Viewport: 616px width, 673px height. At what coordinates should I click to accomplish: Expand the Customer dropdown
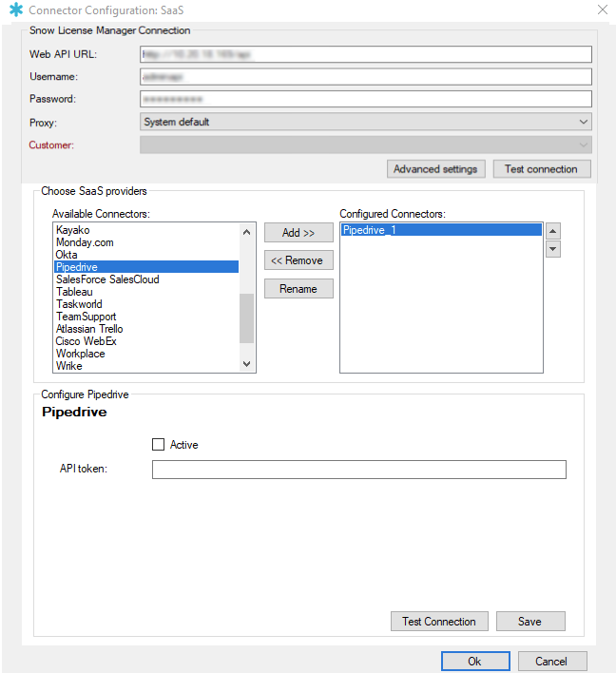[x=365, y=144]
